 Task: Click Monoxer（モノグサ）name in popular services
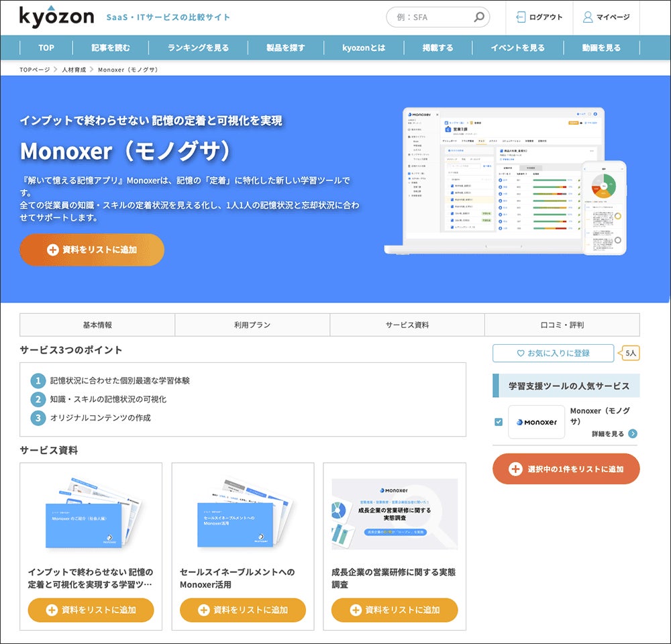600,416
